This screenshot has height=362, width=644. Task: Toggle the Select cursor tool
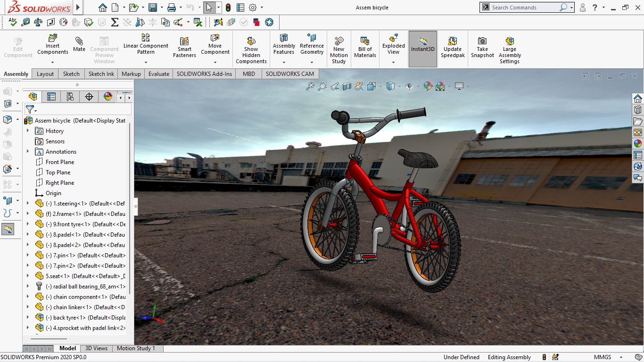(x=210, y=8)
